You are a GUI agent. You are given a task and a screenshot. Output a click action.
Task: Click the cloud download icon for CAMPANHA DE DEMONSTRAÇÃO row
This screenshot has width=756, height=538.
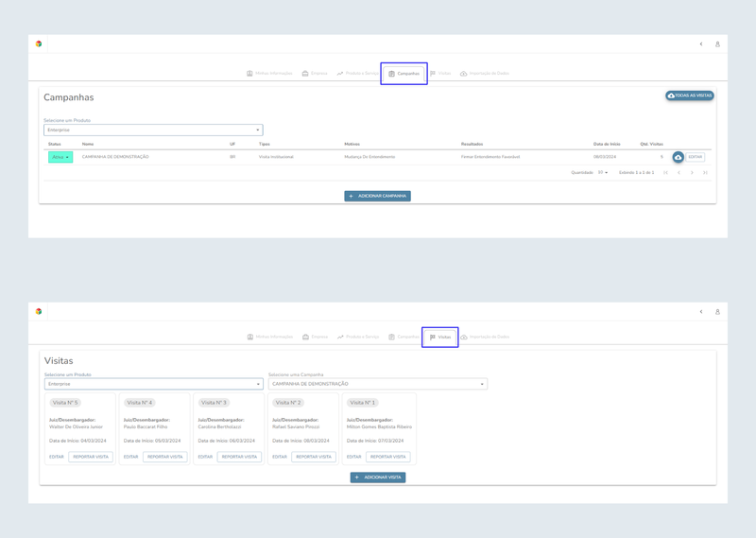point(678,157)
